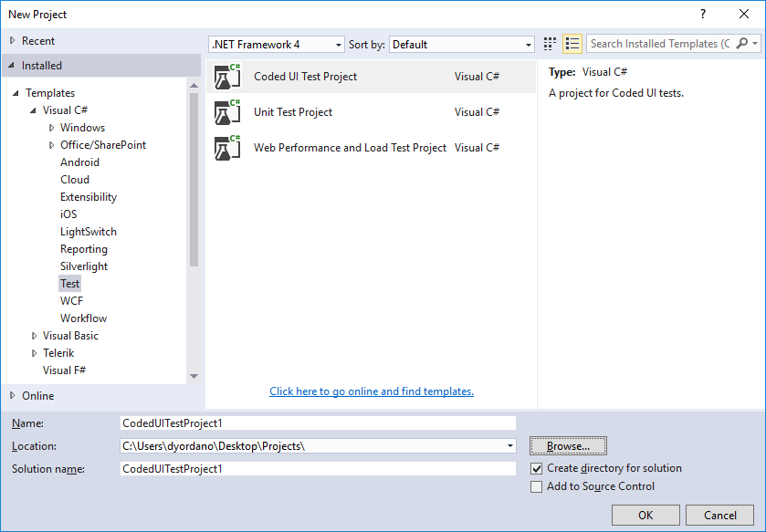The width and height of the screenshot is (766, 532).
Task: Click the template tree scrollbar thumb
Action: (x=194, y=179)
